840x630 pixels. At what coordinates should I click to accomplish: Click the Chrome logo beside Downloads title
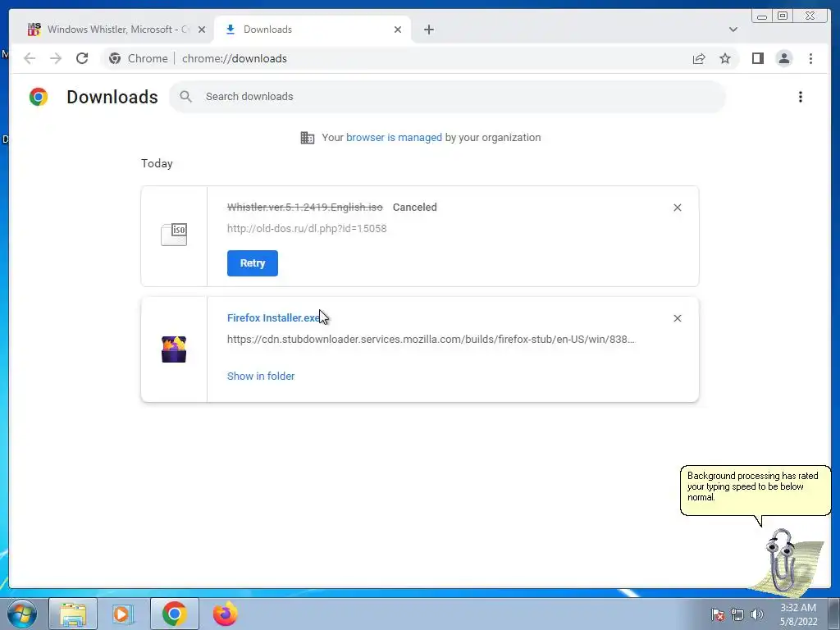point(39,97)
